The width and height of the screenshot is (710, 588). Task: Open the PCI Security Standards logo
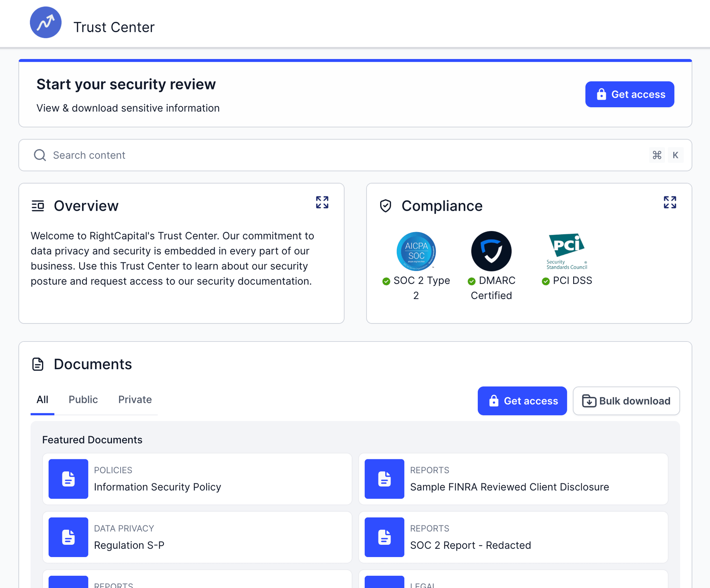567,251
